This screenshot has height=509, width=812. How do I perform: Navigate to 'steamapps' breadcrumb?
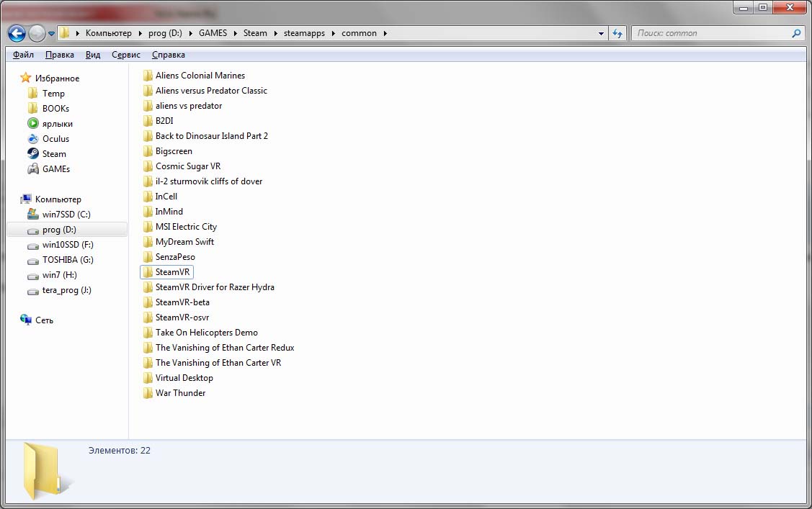click(305, 33)
